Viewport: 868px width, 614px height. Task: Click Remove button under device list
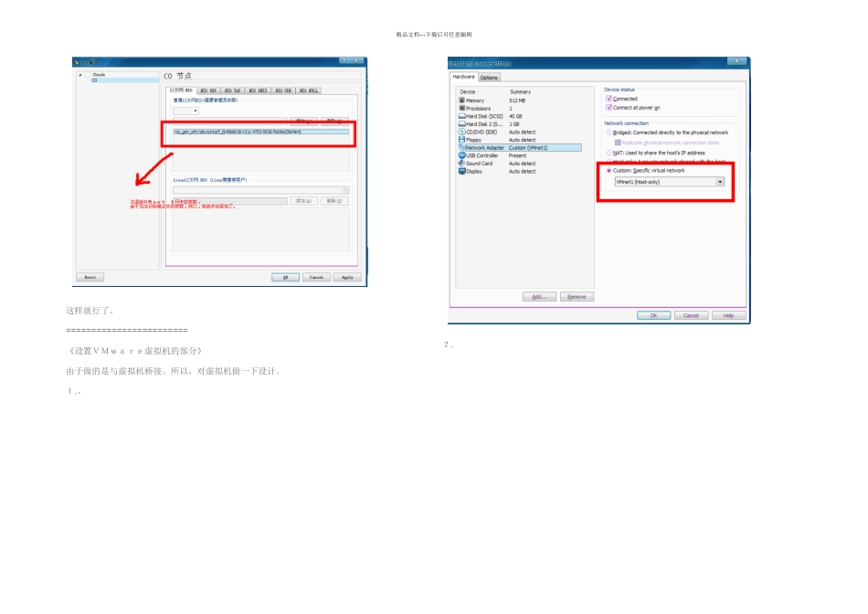577,297
